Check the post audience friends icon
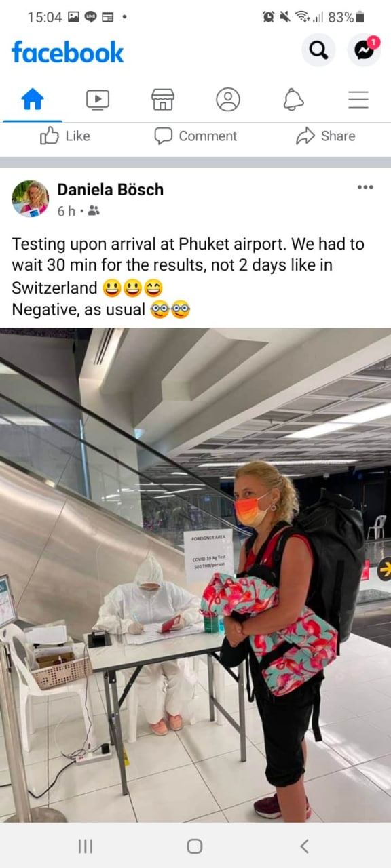The image size is (391, 868). (x=94, y=212)
